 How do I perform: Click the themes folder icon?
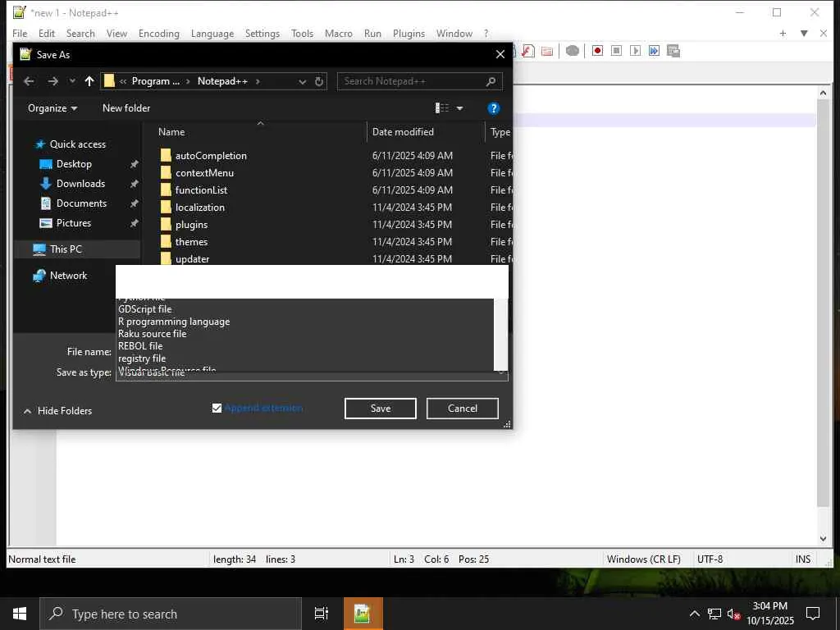tap(166, 242)
